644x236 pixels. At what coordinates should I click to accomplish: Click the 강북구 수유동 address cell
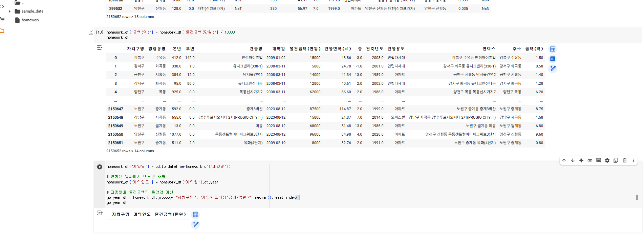click(x=510, y=58)
